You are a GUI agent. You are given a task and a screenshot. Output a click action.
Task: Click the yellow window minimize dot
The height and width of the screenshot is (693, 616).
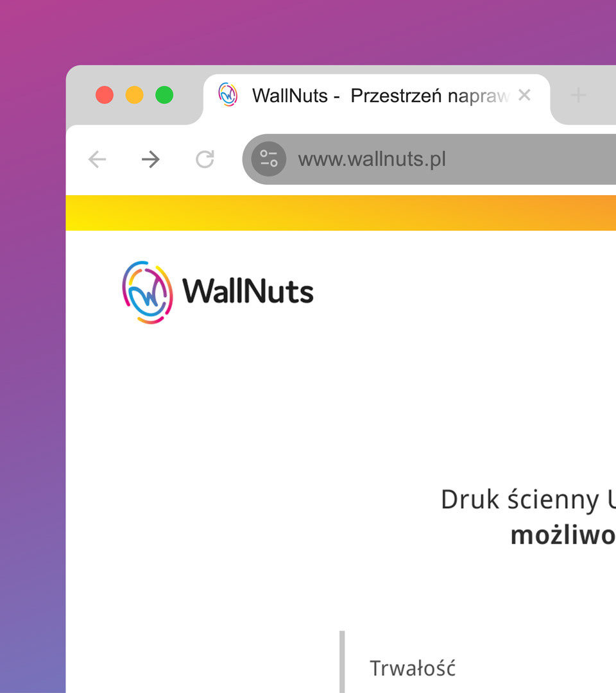click(134, 95)
